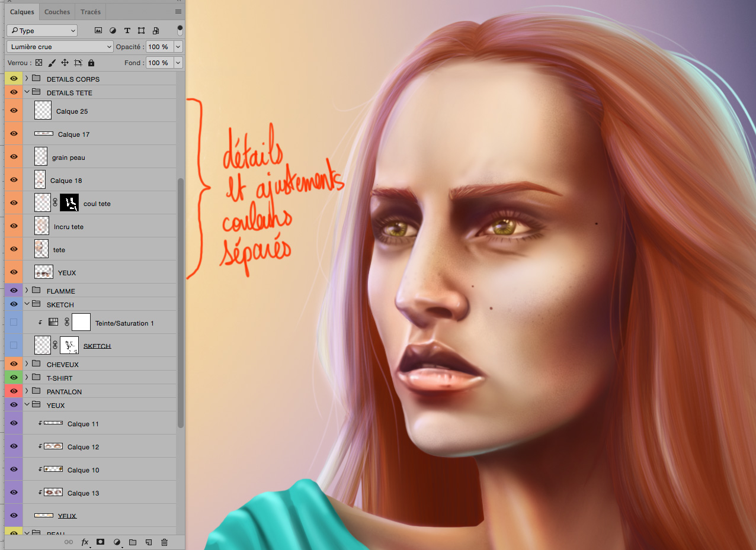The width and height of the screenshot is (756, 550).
Task: Show the Teinte/Saturation 1 adjustment layer
Action: (x=14, y=323)
